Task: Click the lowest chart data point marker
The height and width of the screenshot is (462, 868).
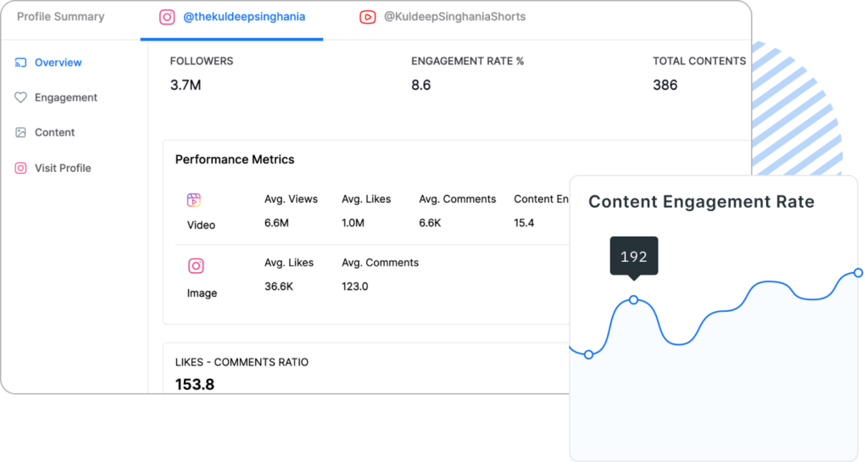Action: point(589,354)
